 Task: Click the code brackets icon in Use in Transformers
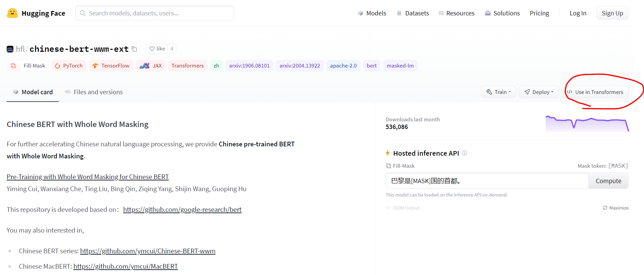pyautogui.click(x=570, y=92)
